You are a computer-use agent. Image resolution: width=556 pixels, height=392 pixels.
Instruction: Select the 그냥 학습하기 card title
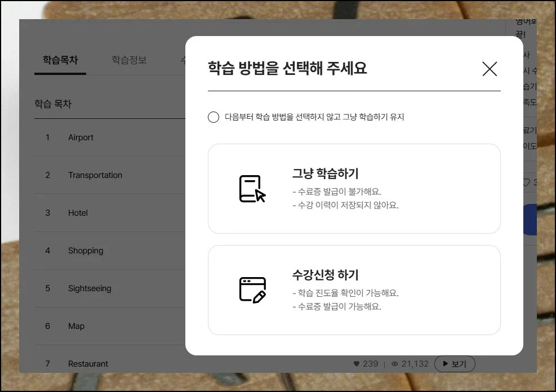pyautogui.click(x=325, y=173)
